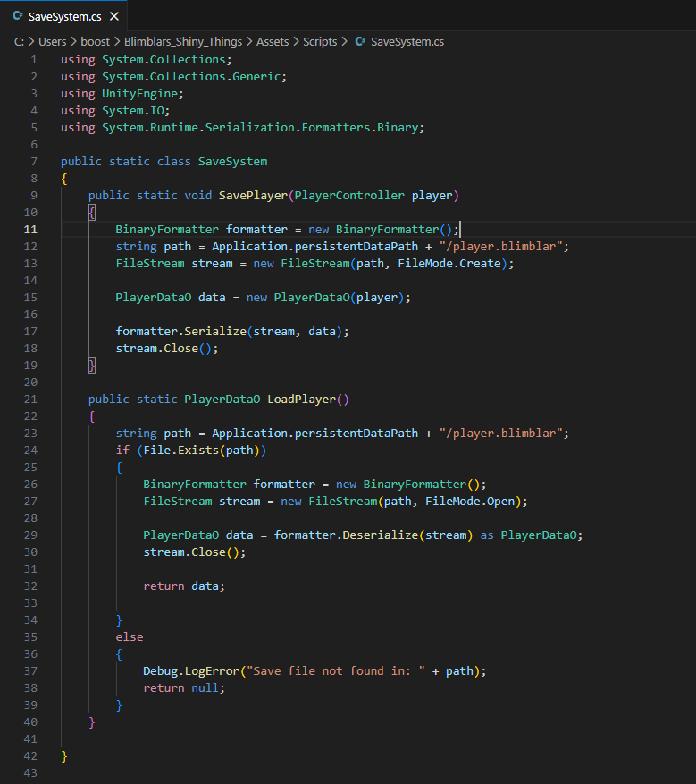Click 'File.Exists' on line 24
This screenshot has height=784, width=696.
point(180,450)
